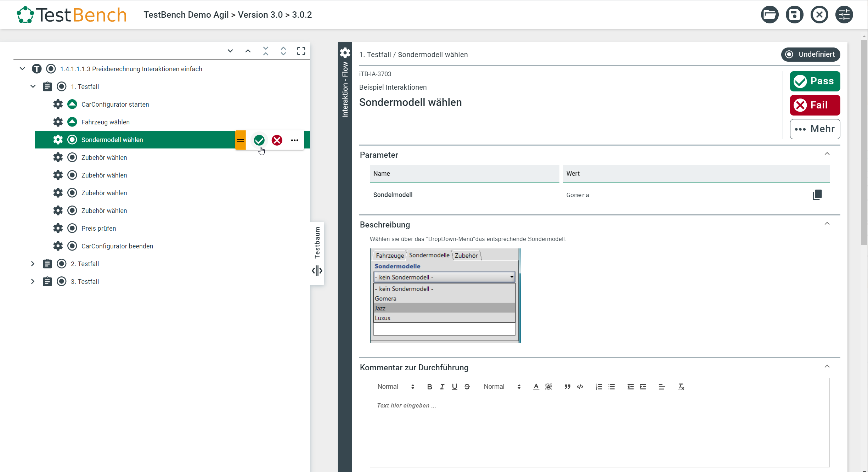Click the gear icon on Interaktion - Flow bar
The height and width of the screenshot is (472, 868).
(345, 53)
